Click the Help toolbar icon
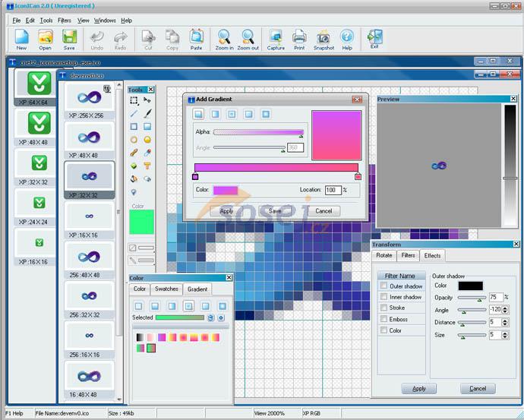 pos(347,39)
